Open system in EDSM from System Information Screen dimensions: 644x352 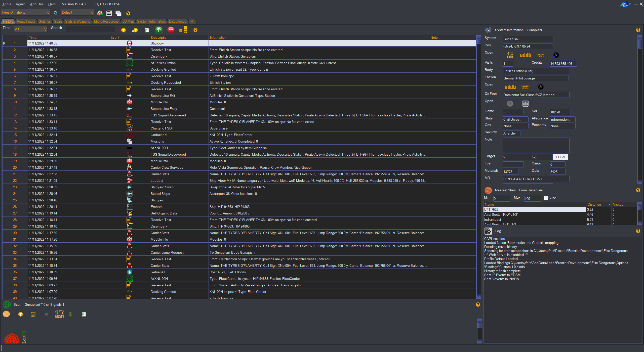point(510,55)
